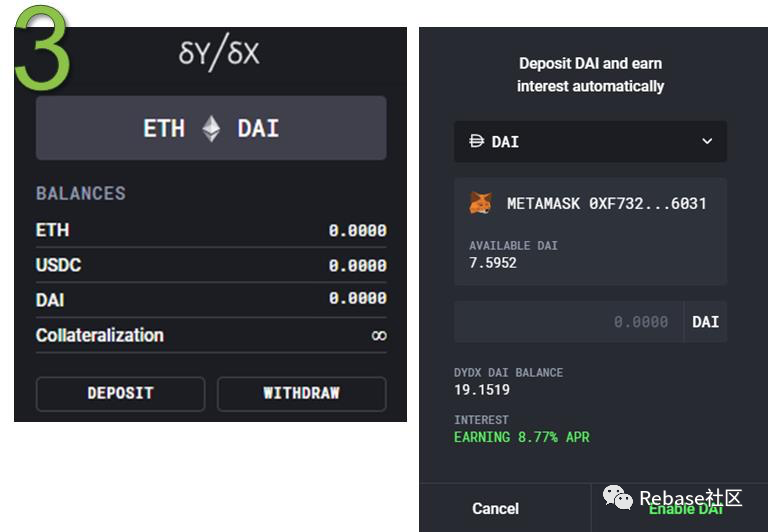Click the δY/δX dYdX logo
The image size is (768, 532).
click(x=219, y=53)
